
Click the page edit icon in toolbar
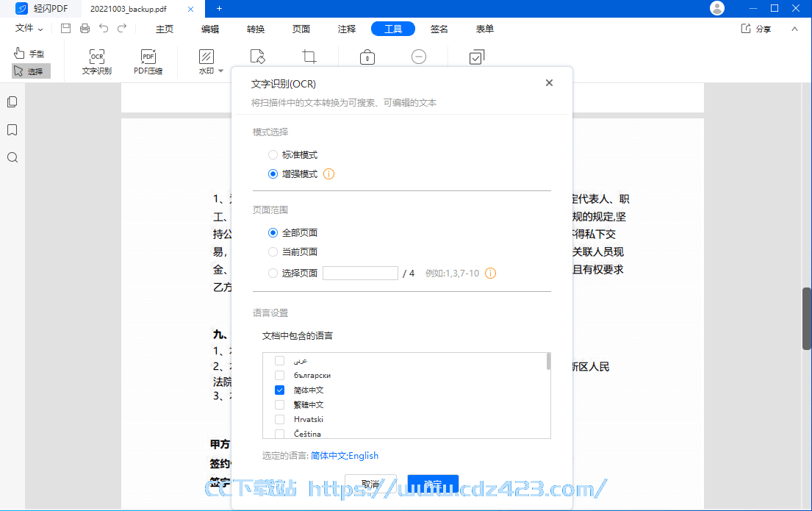tap(257, 56)
